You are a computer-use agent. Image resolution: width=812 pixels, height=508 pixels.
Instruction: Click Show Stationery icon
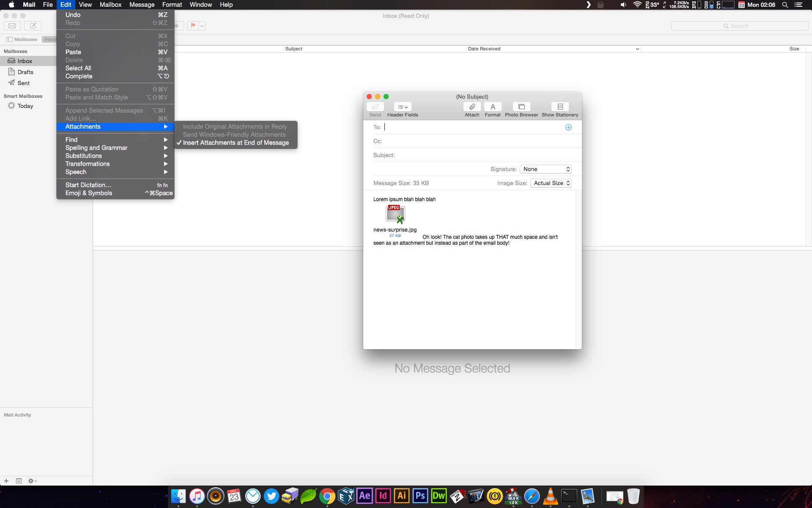point(560,107)
